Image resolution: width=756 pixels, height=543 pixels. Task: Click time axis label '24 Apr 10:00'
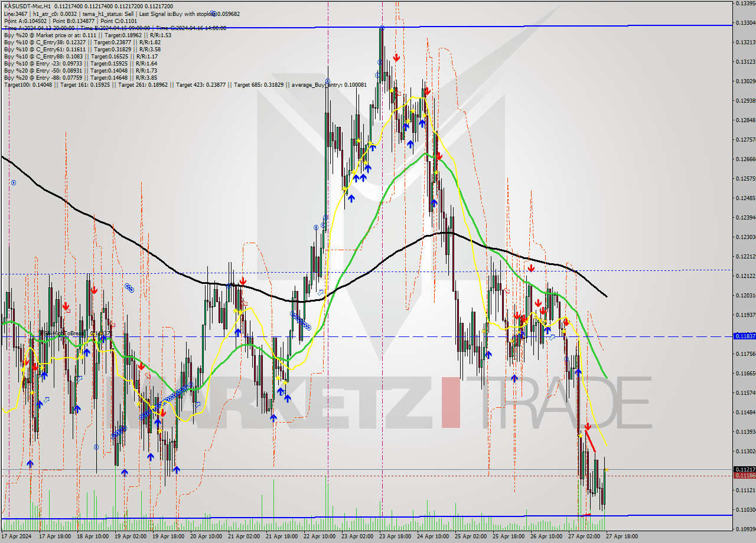click(x=433, y=537)
